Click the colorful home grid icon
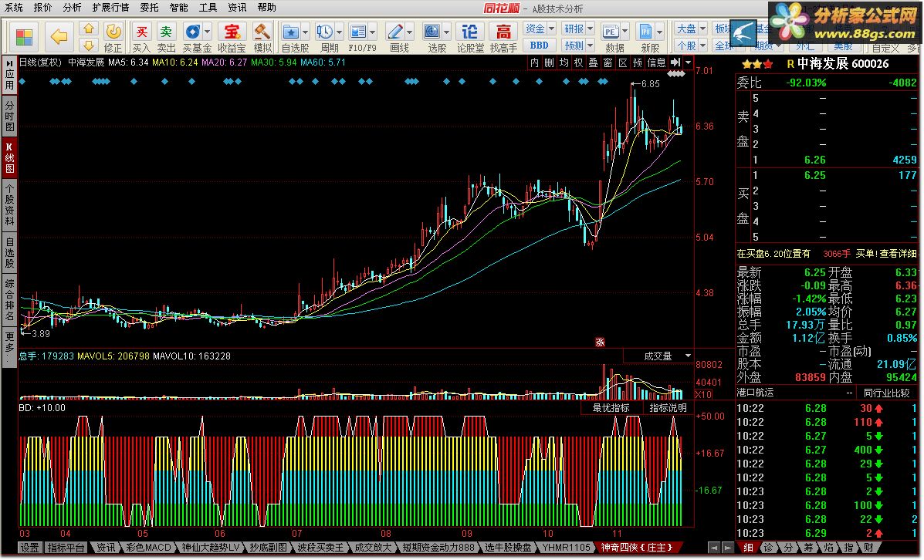The height and width of the screenshot is (560, 924). click(24, 37)
